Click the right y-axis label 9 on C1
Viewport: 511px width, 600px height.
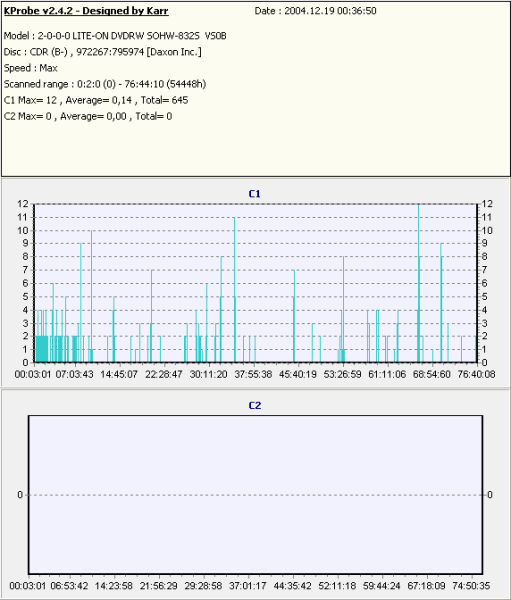click(484, 243)
